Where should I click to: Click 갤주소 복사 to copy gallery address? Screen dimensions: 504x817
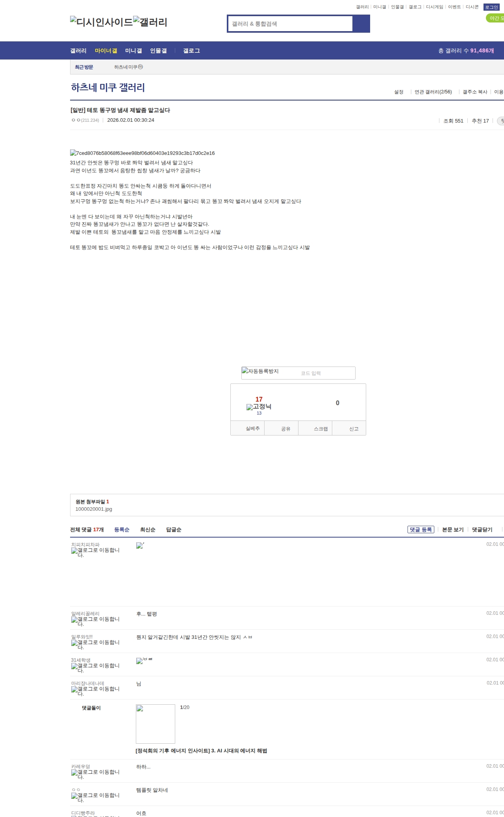click(475, 92)
